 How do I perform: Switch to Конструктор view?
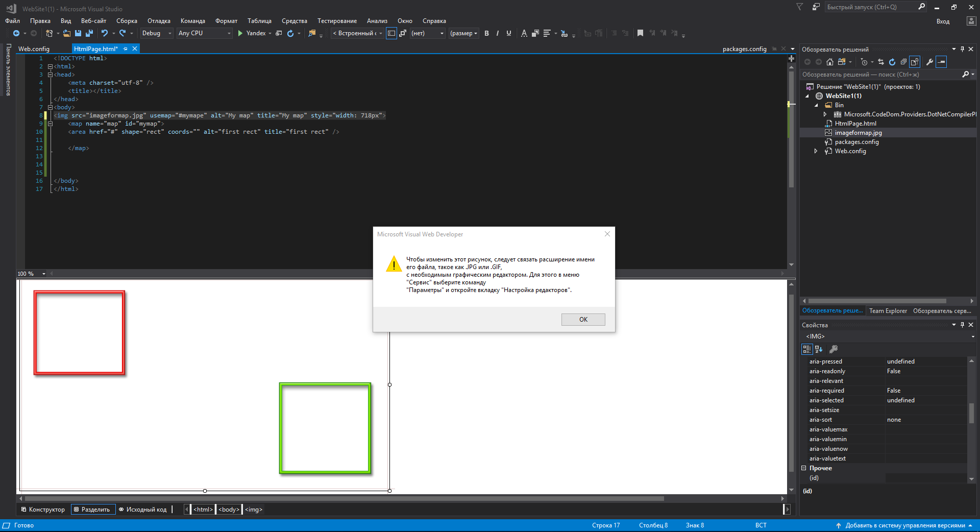point(43,510)
